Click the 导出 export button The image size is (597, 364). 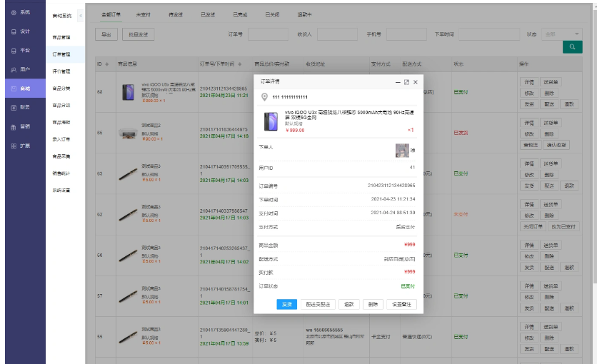click(106, 34)
